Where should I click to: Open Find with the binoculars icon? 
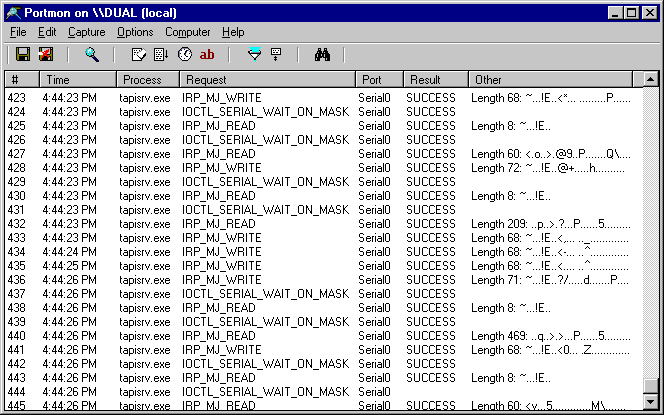tap(322, 54)
